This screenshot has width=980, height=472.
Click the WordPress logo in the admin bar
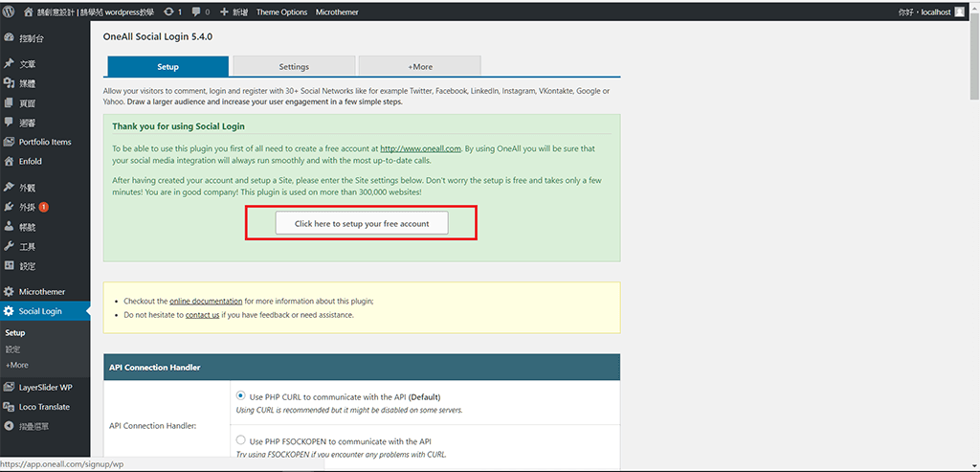click(11, 11)
